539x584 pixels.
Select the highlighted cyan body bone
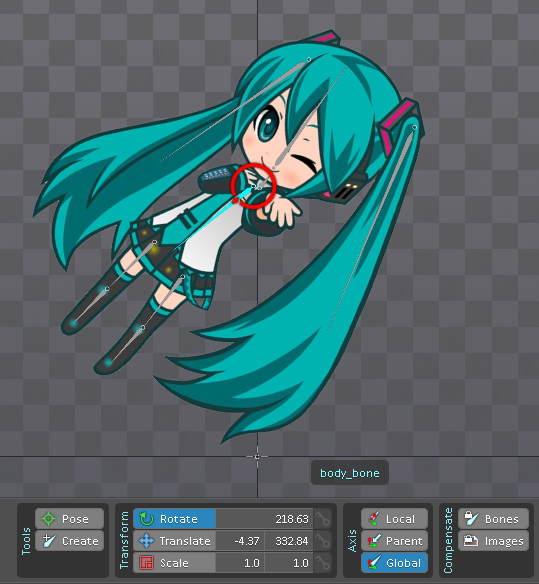pyautogui.click(x=213, y=219)
